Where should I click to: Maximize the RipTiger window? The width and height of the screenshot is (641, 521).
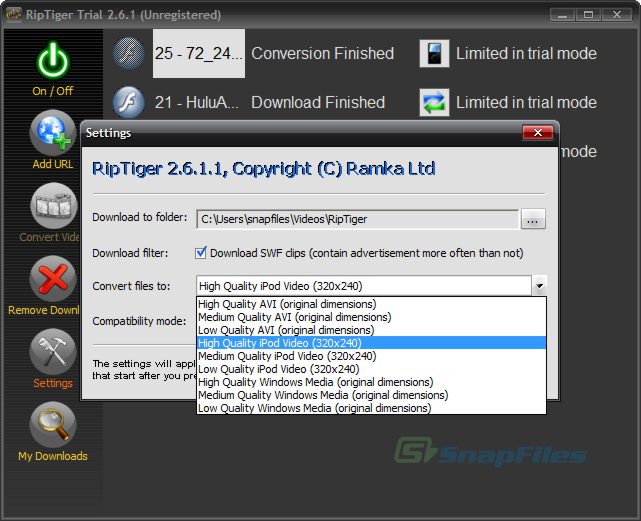[588, 15]
